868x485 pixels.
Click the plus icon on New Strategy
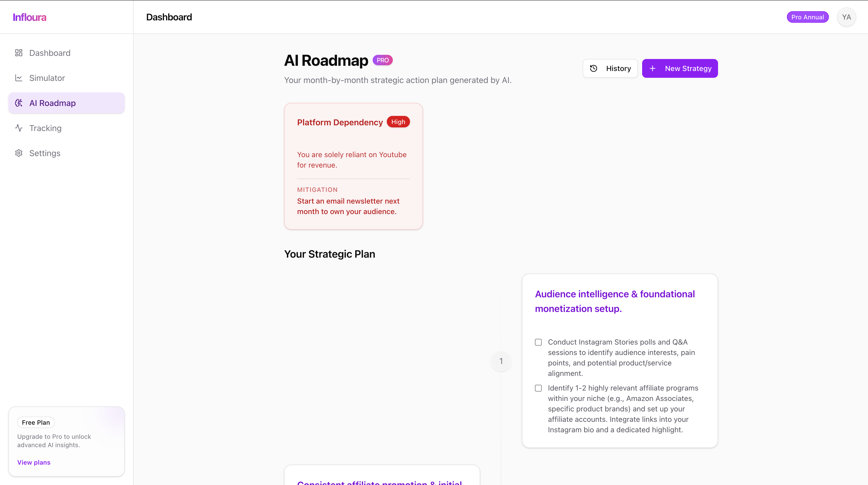653,68
